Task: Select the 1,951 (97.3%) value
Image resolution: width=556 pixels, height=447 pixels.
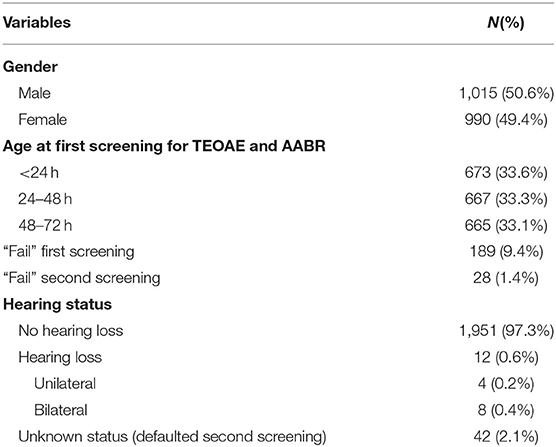Action: (x=506, y=331)
